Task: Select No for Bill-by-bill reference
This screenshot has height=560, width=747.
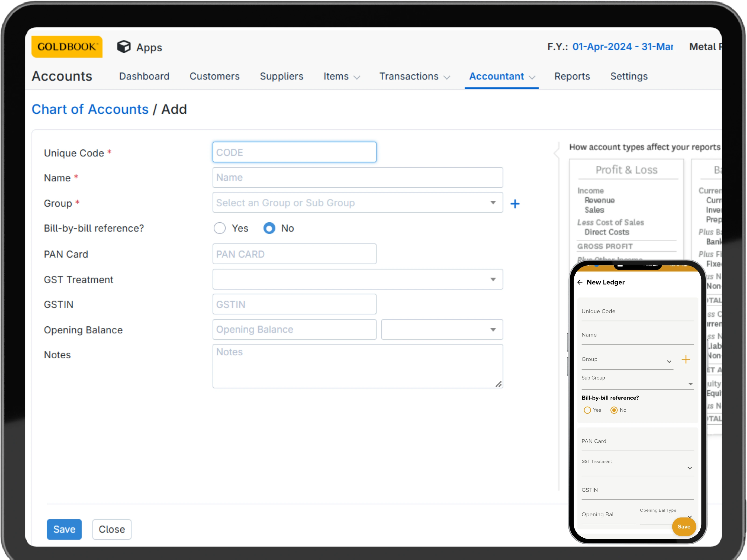Action: point(269,228)
